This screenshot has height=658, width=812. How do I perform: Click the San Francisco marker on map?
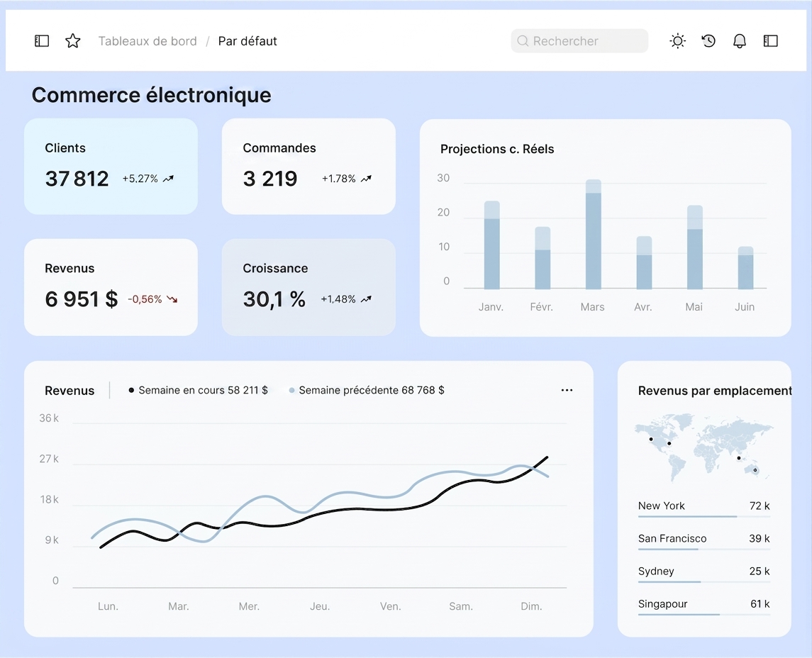[x=651, y=440]
